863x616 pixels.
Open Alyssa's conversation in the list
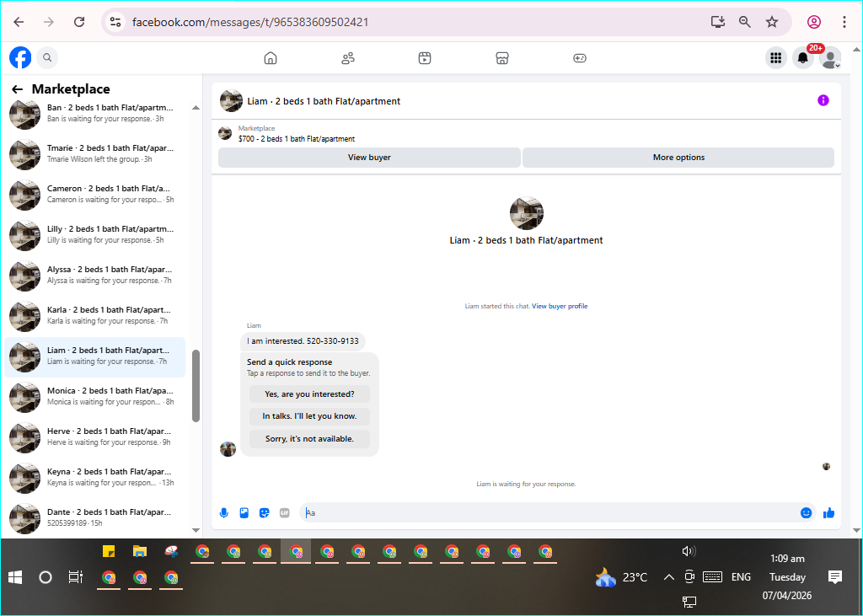(94, 276)
